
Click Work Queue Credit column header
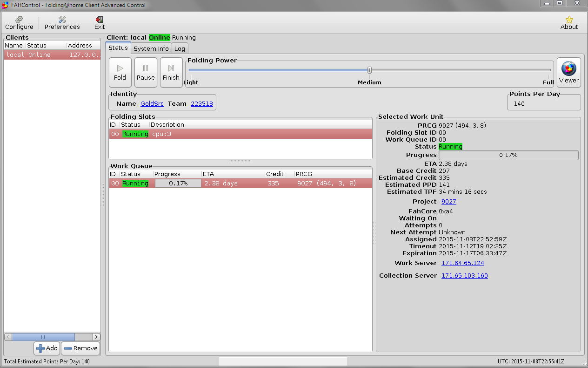point(280,174)
